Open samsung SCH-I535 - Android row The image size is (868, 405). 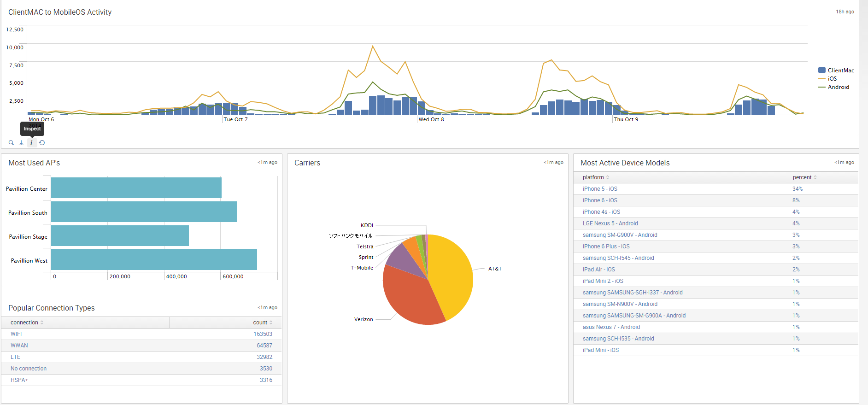click(x=716, y=339)
